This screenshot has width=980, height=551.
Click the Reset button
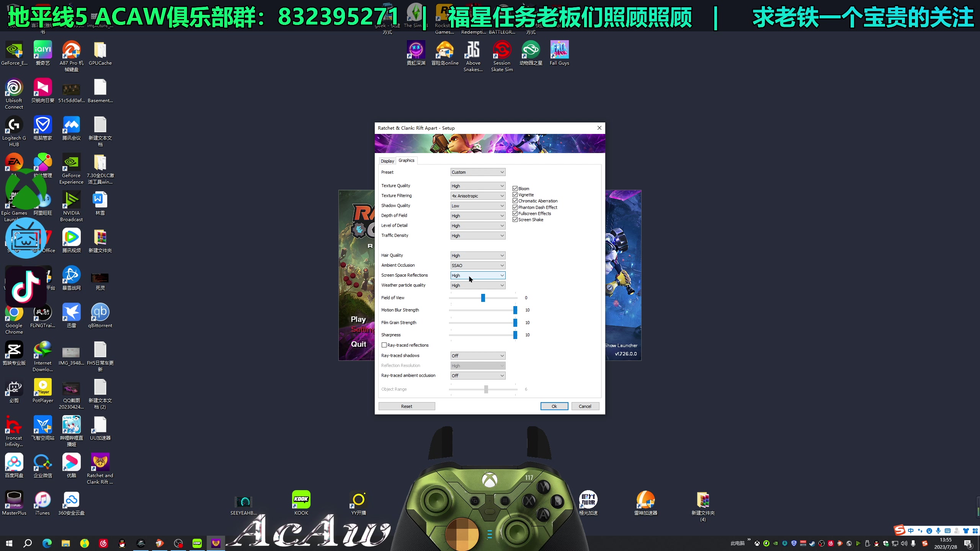407,406
